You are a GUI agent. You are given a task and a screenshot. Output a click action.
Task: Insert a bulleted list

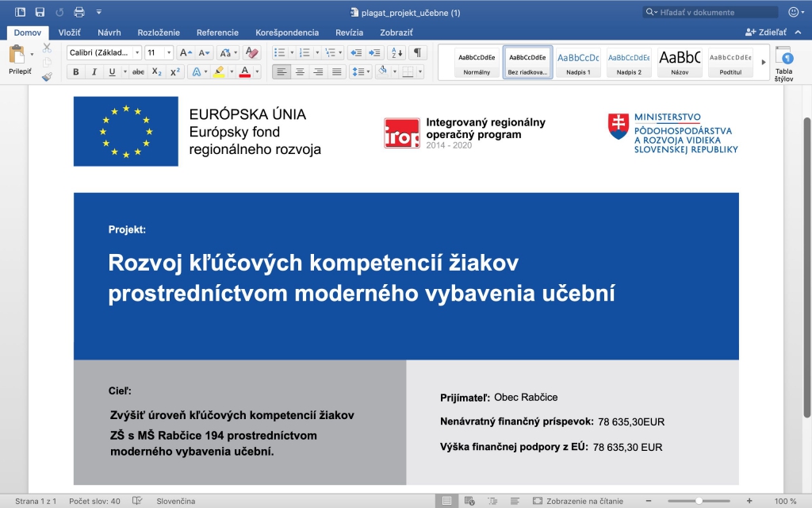coord(279,53)
